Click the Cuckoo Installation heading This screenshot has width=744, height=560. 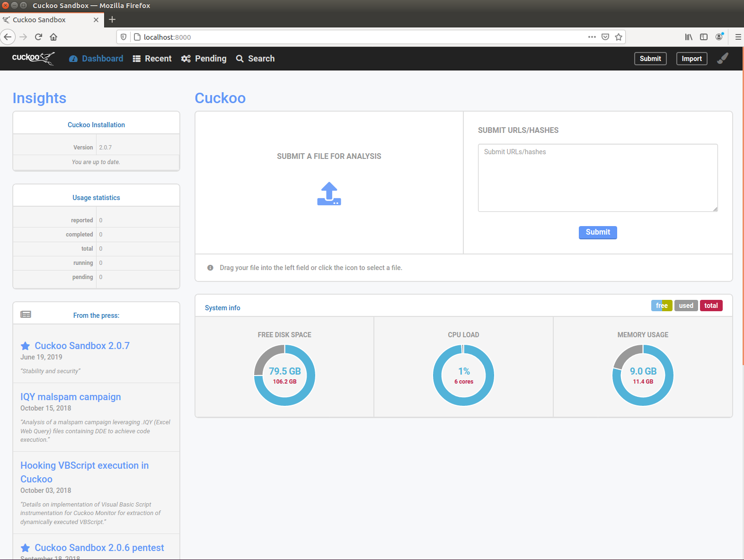click(x=96, y=125)
